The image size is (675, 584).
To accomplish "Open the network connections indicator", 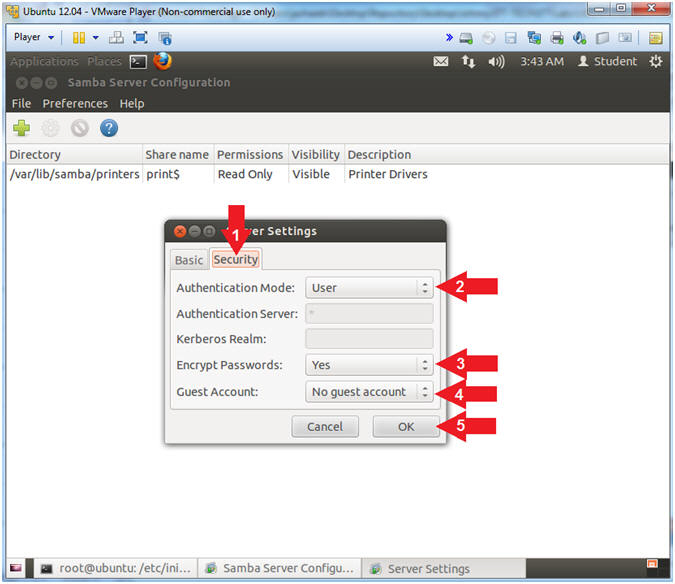I will 468,62.
